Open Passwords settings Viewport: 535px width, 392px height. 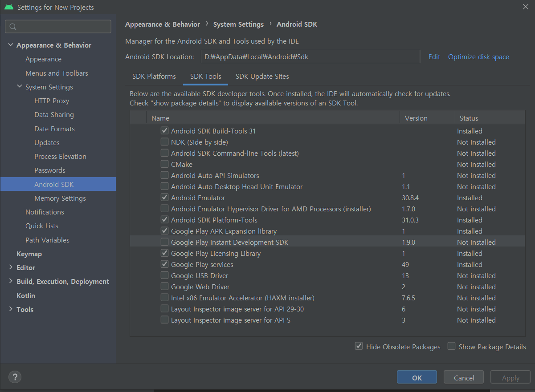pyautogui.click(x=50, y=170)
